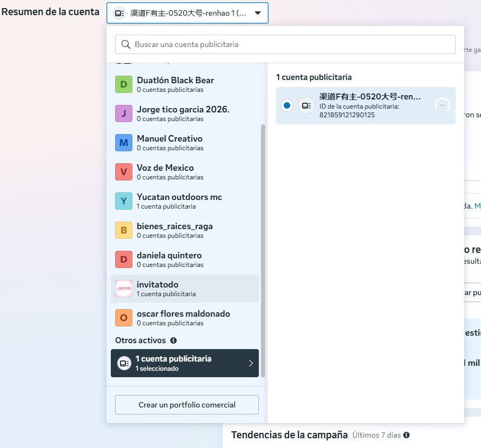481x448 pixels.
Task: Open the ad account selector dropdown
Action: [x=188, y=13]
